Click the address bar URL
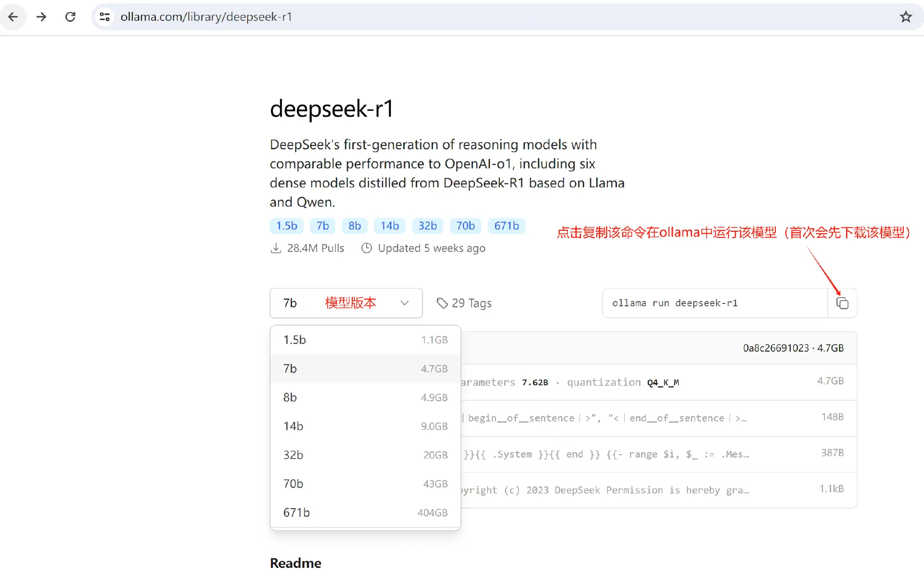 pyautogui.click(x=206, y=17)
